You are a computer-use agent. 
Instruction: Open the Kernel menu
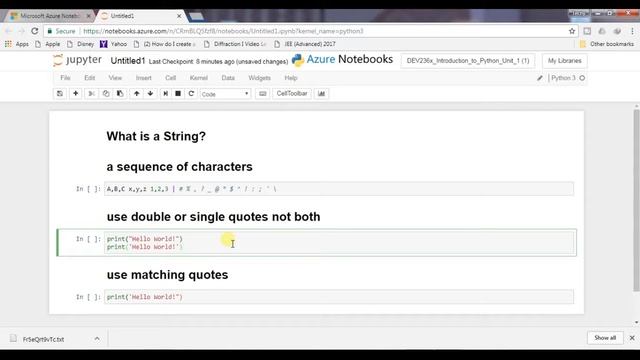click(199, 78)
